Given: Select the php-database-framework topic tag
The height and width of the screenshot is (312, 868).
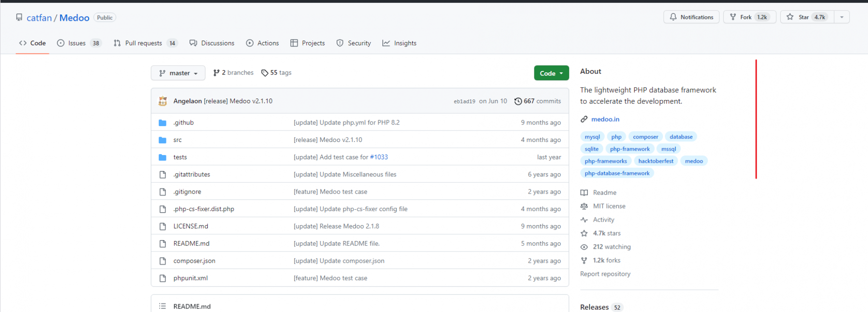Looking at the screenshot, I should (x=617, y=173).
